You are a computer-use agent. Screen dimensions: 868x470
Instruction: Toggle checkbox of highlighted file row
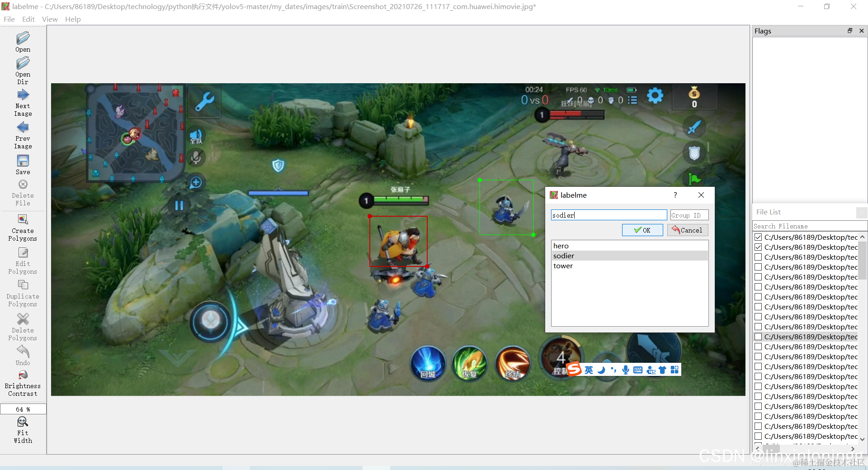[758, 337]
